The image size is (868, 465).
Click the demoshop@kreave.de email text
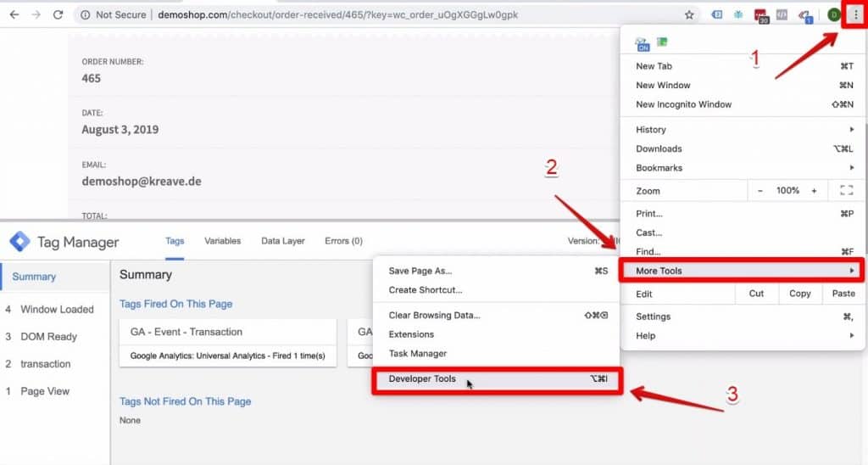tap(142, 182)
